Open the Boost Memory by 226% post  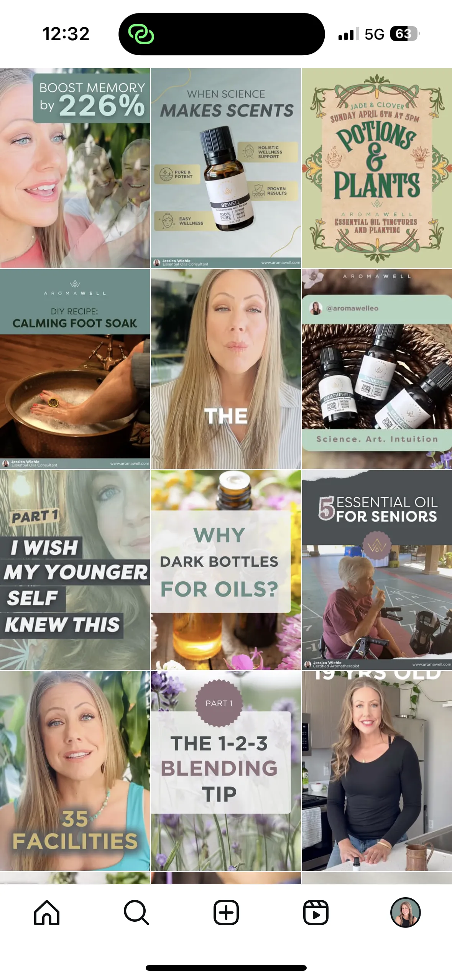[x=75, y=168]
